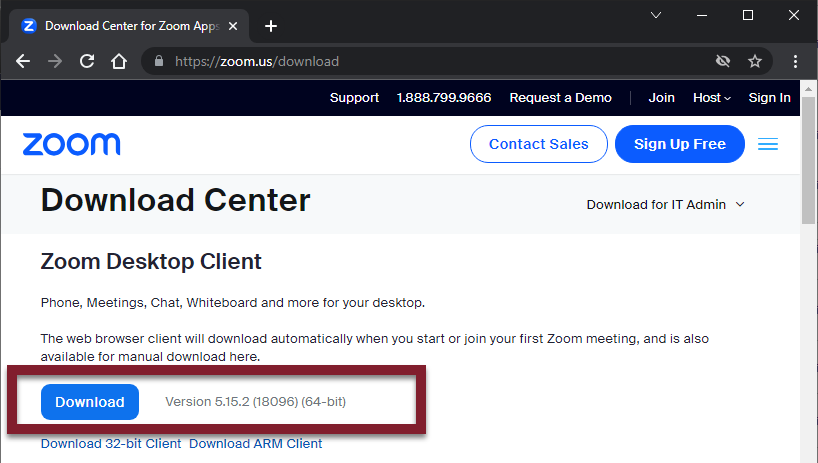Open the Support menu link
This screenshot has height=463, width=818.
coord(354,98)
